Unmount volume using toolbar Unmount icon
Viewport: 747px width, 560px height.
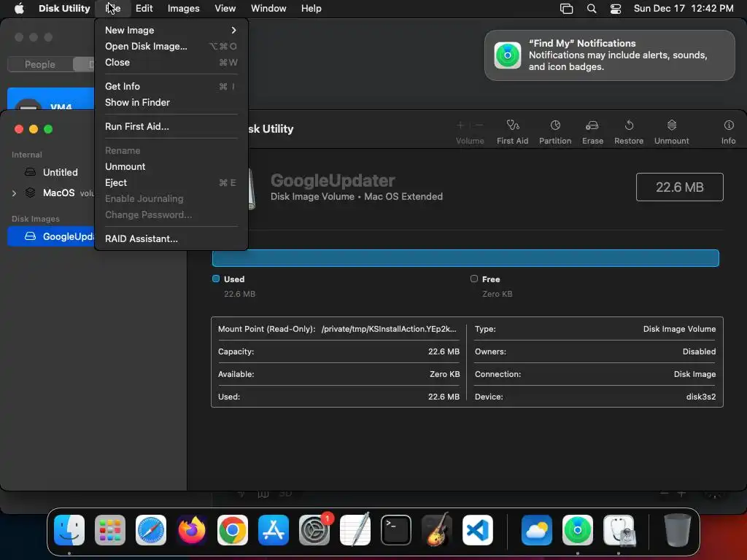(672, 125)
